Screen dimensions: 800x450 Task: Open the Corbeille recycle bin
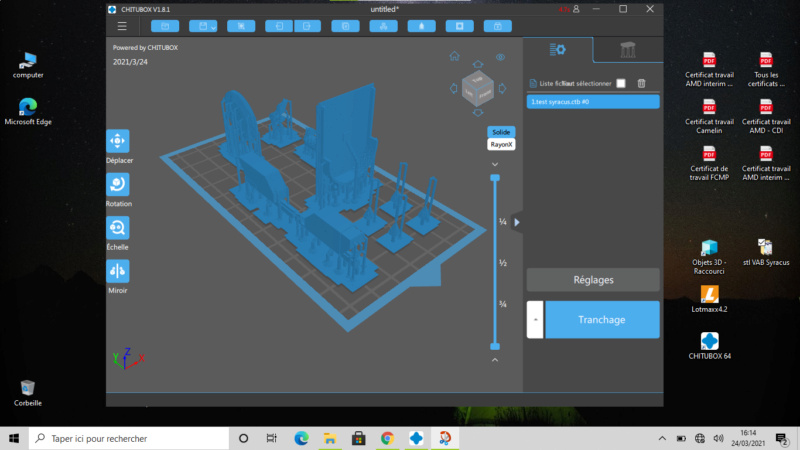(x=28, y=393)
